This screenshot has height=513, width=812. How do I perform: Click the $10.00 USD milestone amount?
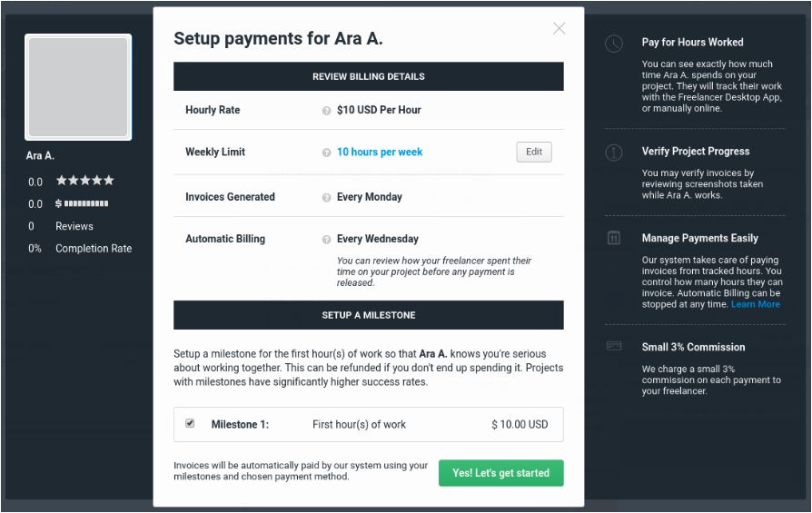pyautogui.click(x=520, y=424)
